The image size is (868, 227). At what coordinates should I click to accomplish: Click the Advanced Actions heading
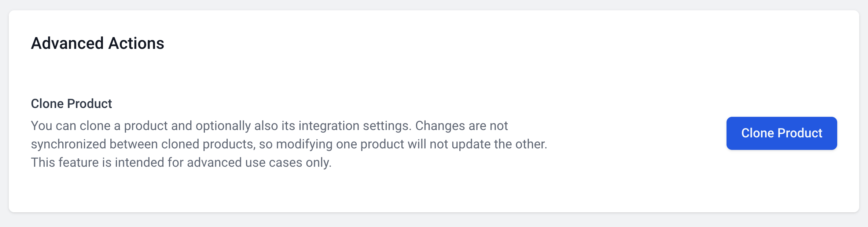tap(98, 43)
